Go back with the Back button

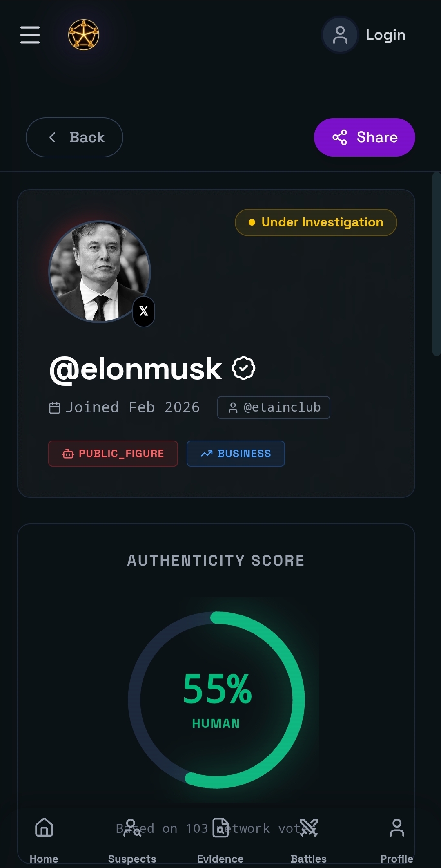[x=74, y=137]
